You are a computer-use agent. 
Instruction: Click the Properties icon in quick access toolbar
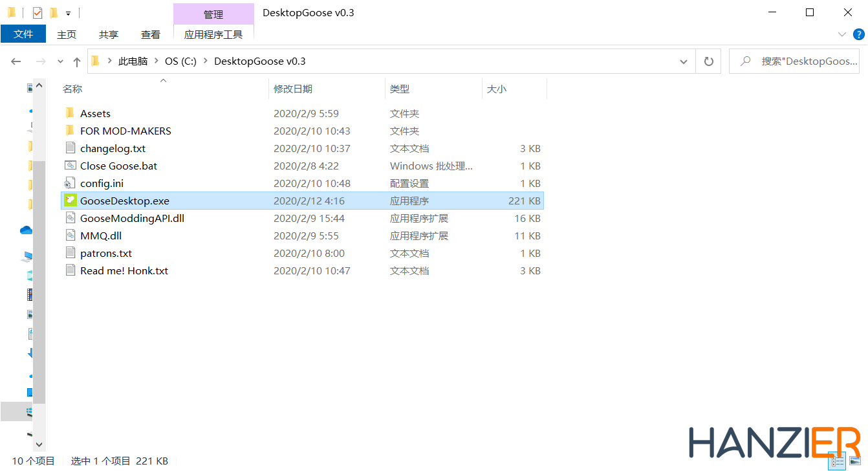(37, 12)
